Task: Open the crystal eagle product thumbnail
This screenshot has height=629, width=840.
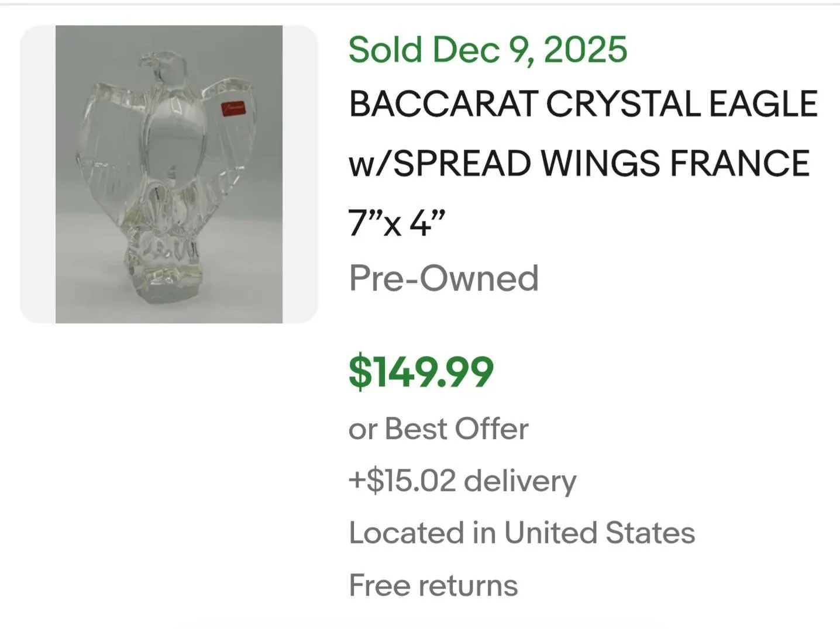Action: (x=168, y=174)
